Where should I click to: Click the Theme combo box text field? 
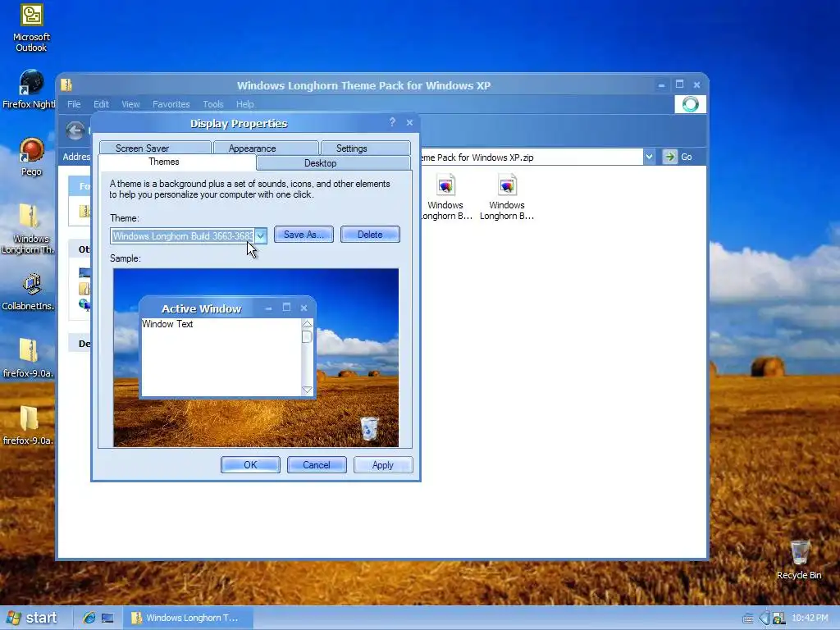point(182,235)
